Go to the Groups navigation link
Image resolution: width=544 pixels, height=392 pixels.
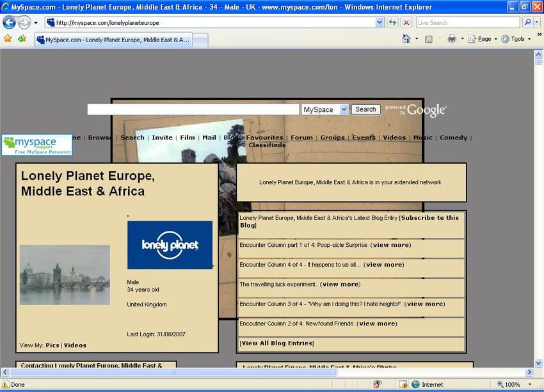(332, 137)
